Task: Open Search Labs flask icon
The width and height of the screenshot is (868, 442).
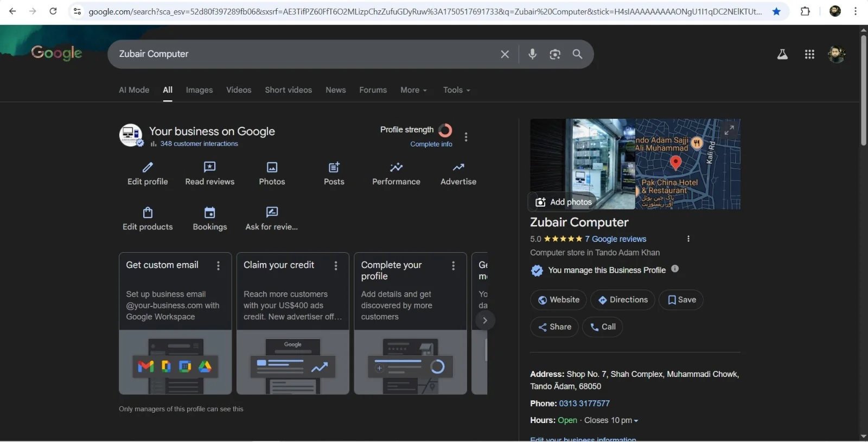Action: [782, 54]
